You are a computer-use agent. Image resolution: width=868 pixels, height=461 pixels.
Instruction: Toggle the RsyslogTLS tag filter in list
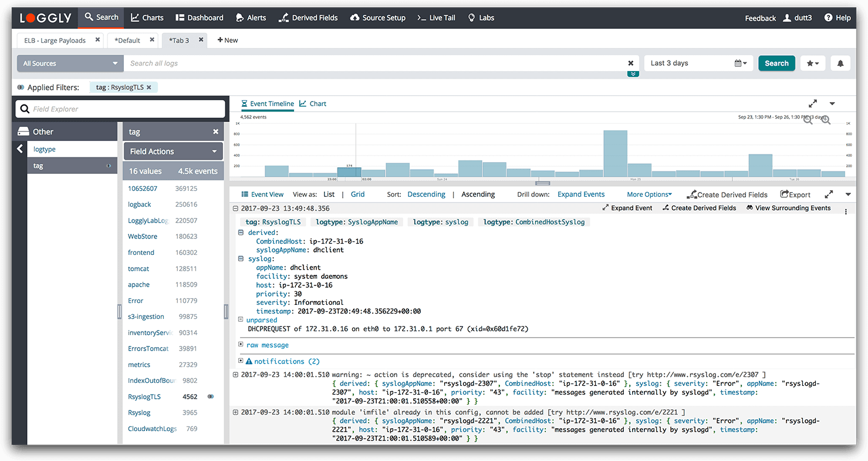[x=211, y=396]
